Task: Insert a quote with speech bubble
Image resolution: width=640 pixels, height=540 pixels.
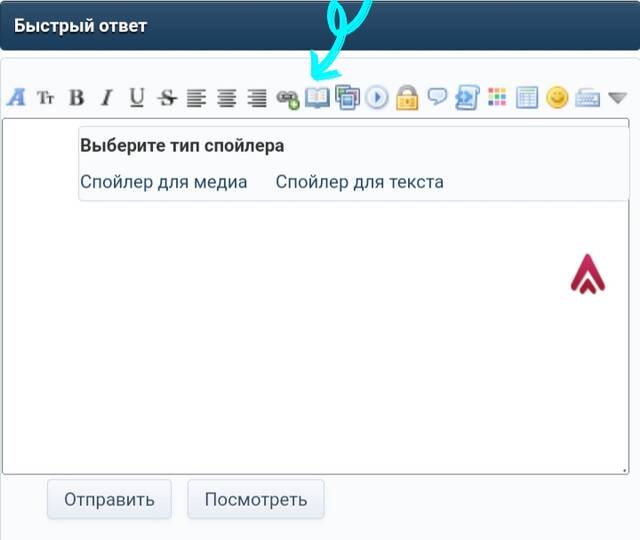Action: [437, 97]
